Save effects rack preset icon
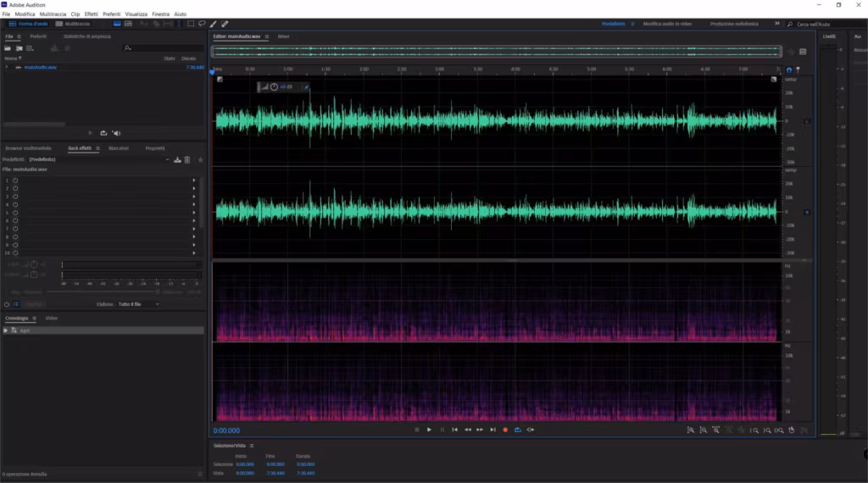 (177, 160)
